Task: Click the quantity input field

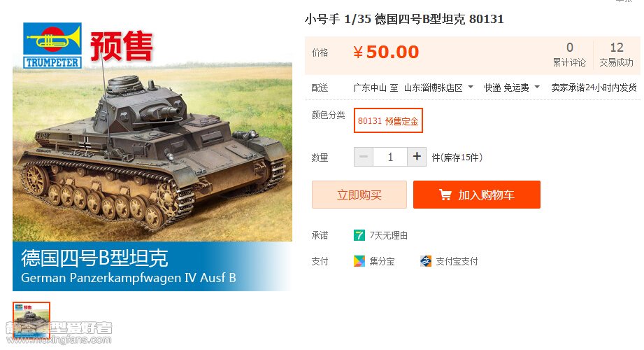Action: pyautogui.click(x=390, y=157)
